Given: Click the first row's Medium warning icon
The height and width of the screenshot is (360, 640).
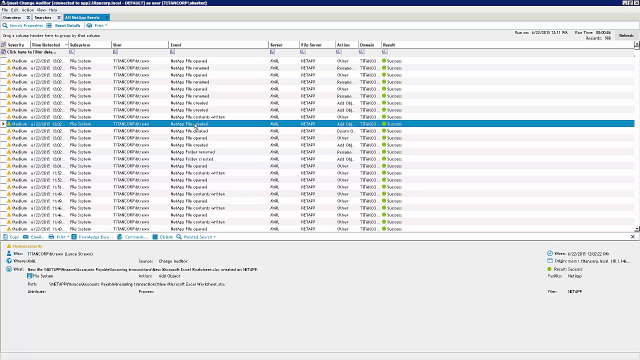Looking at the screenshot, I should pyautogui.click(x=9, y=61).
